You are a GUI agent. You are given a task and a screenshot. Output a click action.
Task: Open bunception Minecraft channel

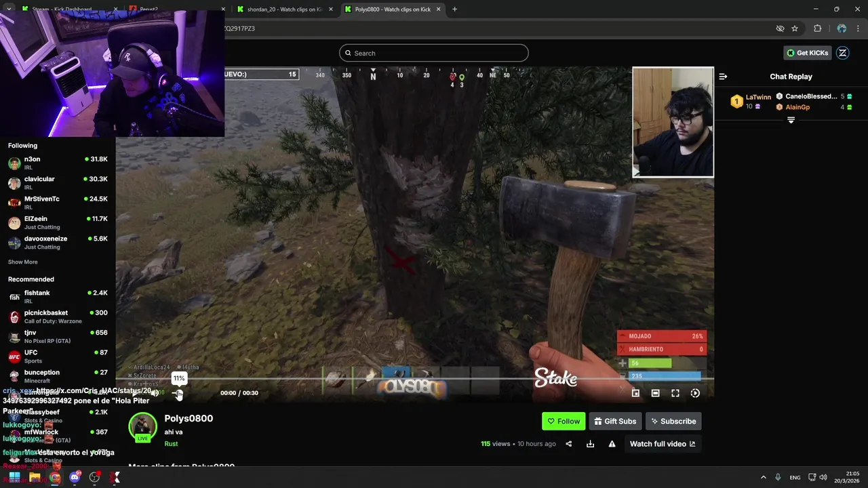(58, 376)
